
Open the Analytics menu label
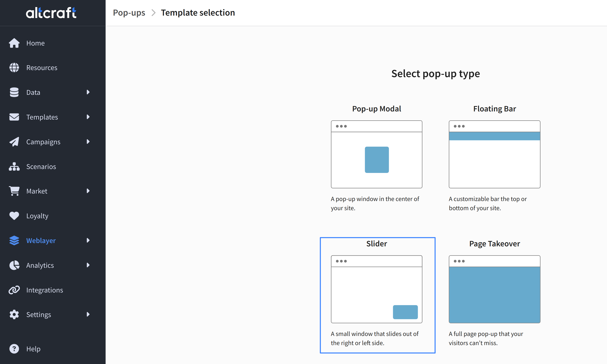click(40, 265)
